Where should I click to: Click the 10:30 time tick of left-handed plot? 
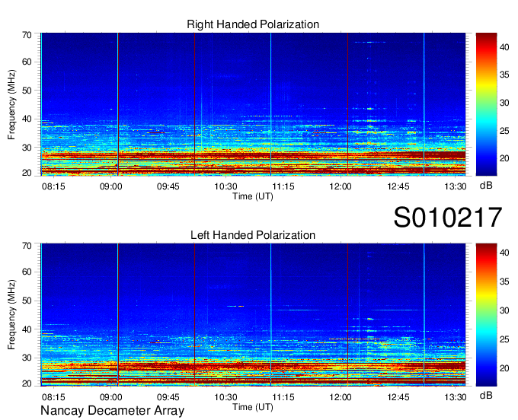point(225,397)
